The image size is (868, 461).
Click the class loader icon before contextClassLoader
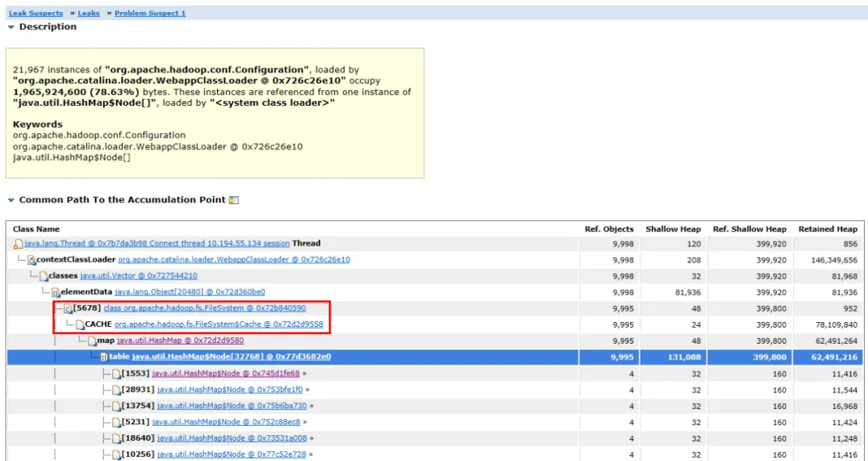click(x=31, y=260)
